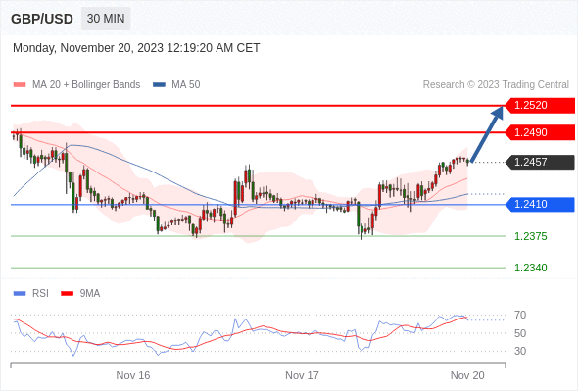Click the Nov 16 axis label
The height and width of the screenshot is (392, 578).
133,375
